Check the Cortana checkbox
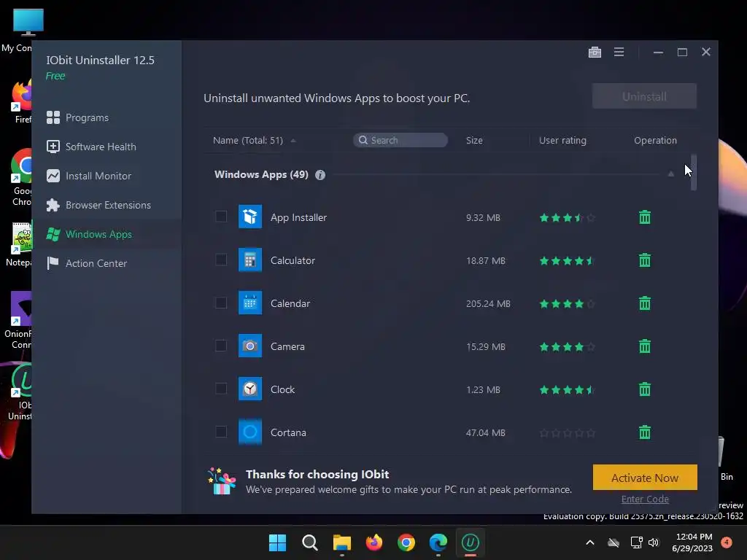 tap(221, 432)
